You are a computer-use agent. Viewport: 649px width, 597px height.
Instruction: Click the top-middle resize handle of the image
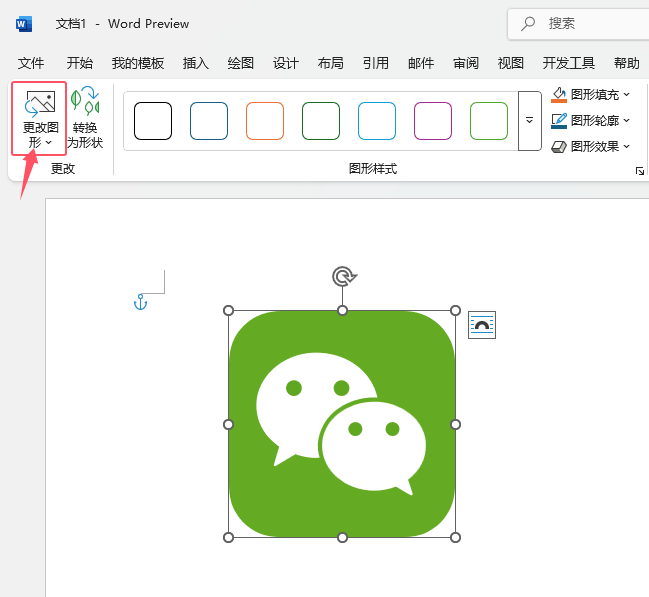[x=342, y=311]
